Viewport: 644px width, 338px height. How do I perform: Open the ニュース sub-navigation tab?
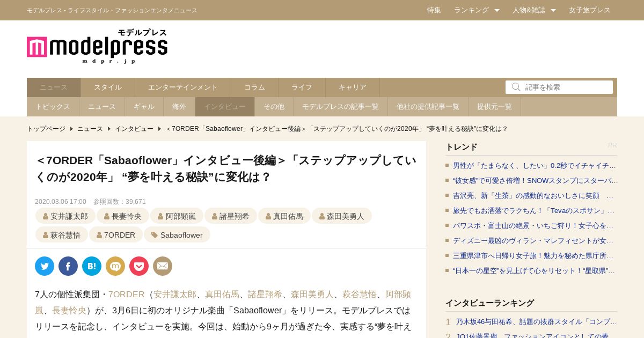[102, 107]
